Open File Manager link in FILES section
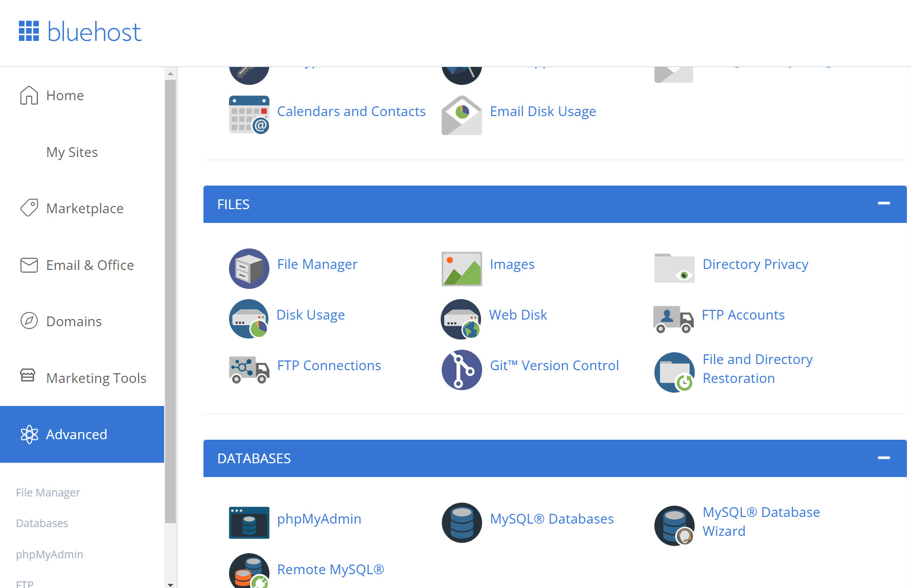 [317, 264]
